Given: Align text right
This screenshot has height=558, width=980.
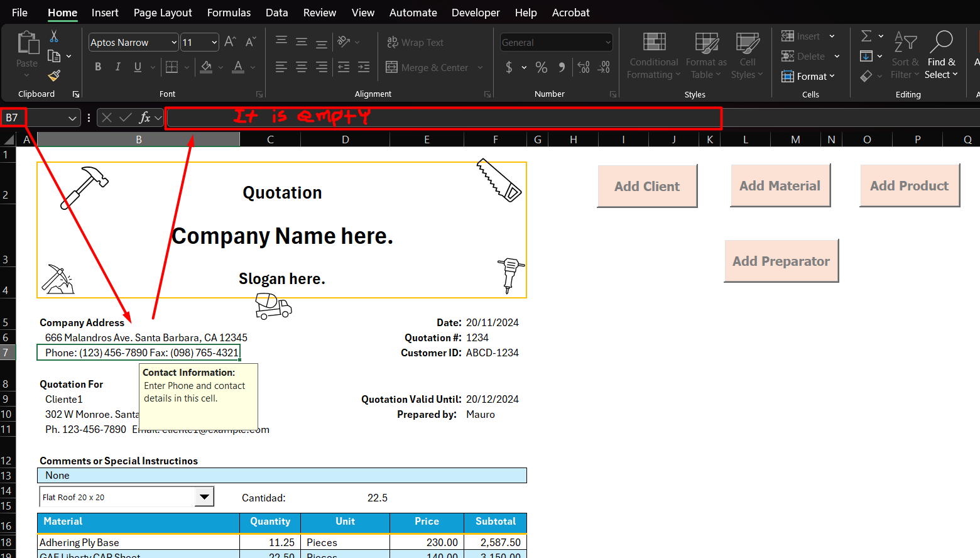Looking at the screenshot, I should [322, 67].
